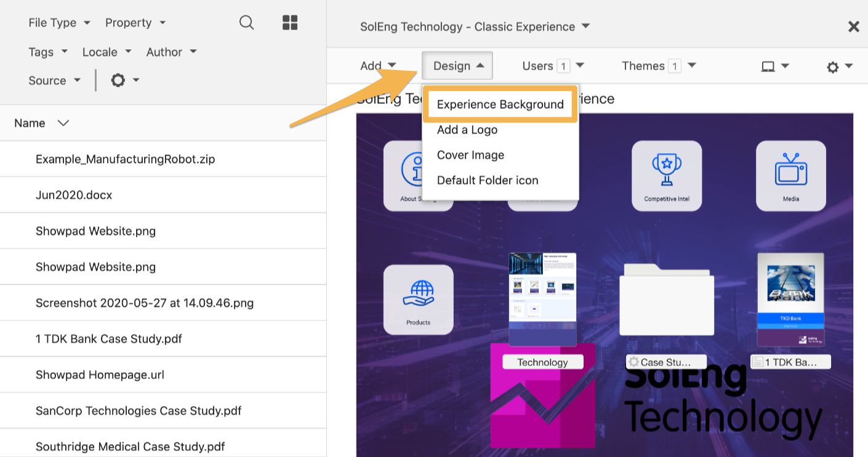Image resolution: width=868 pixels, height=457 pixels.
Task: Open the Add dropdown menu
Action: (378, 66)
